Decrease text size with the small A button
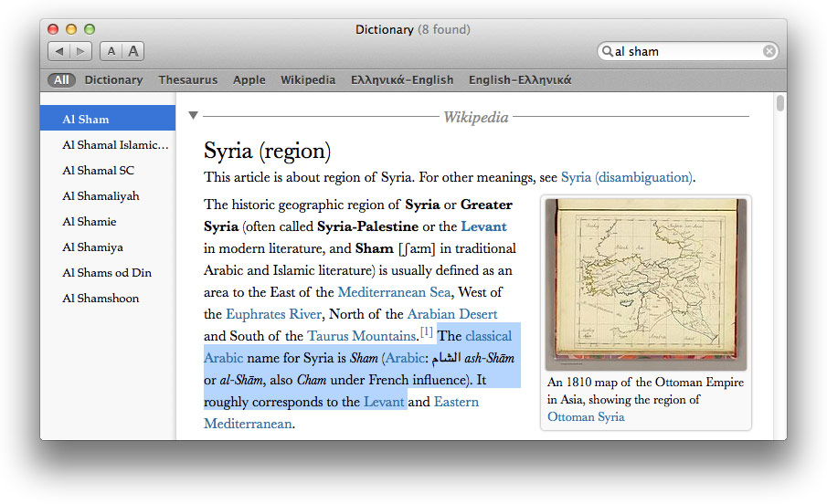Image resolution: width=827 pixels, height=504 pixels. click(111, 51)
